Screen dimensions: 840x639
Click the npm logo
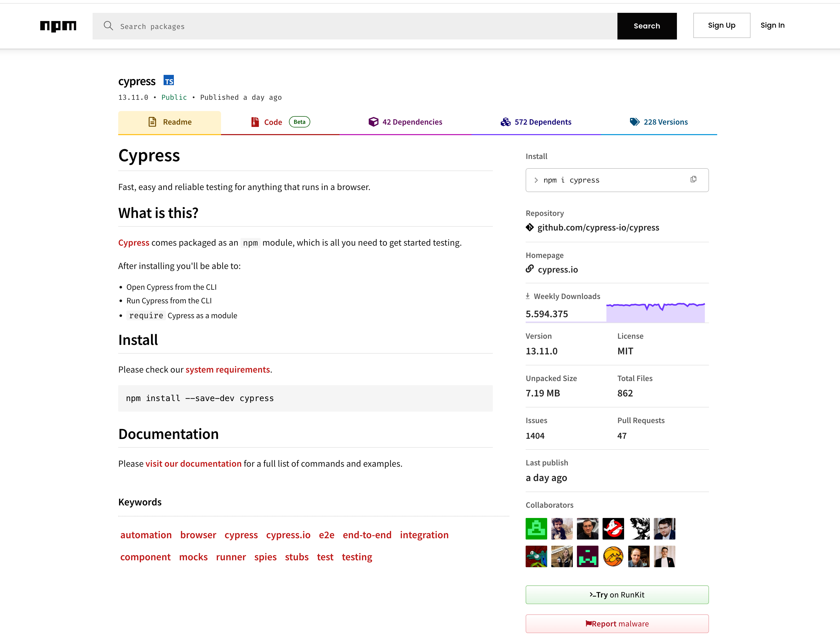click(58, 26)
